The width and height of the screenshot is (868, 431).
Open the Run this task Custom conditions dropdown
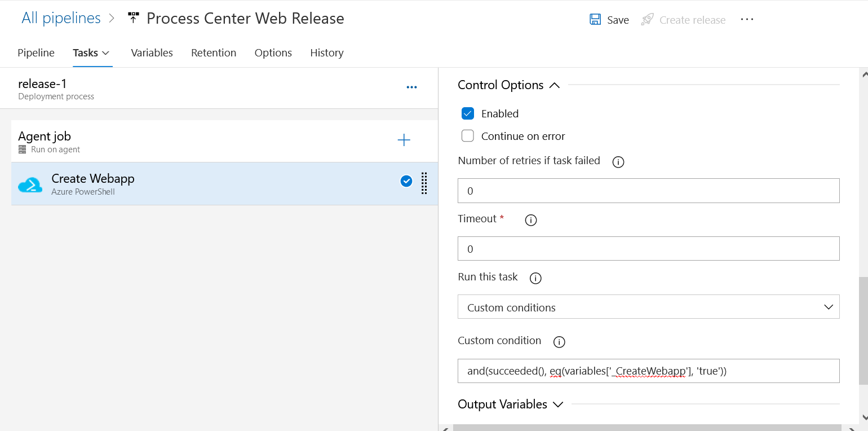[649, 307]
